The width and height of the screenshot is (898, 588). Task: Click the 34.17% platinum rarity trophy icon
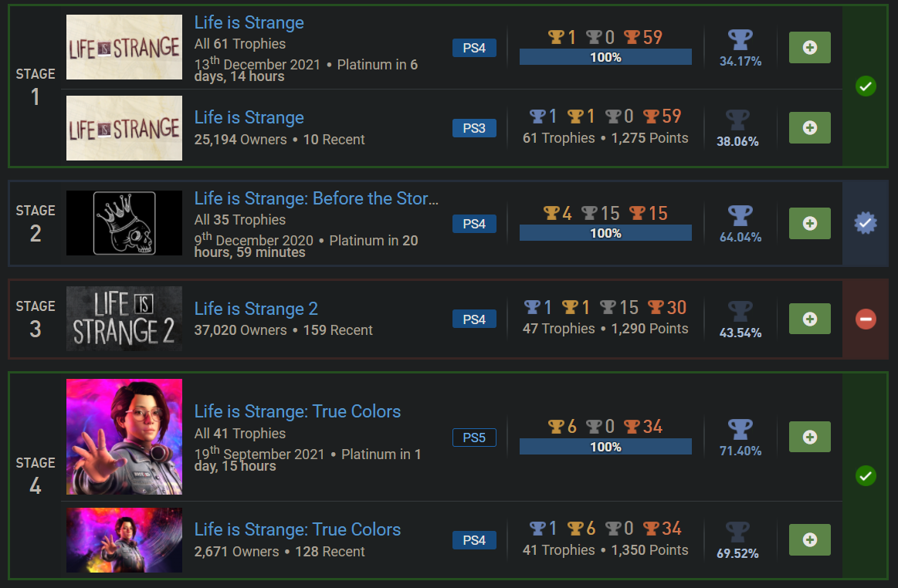pyautogui.click(x=740, y=42)
